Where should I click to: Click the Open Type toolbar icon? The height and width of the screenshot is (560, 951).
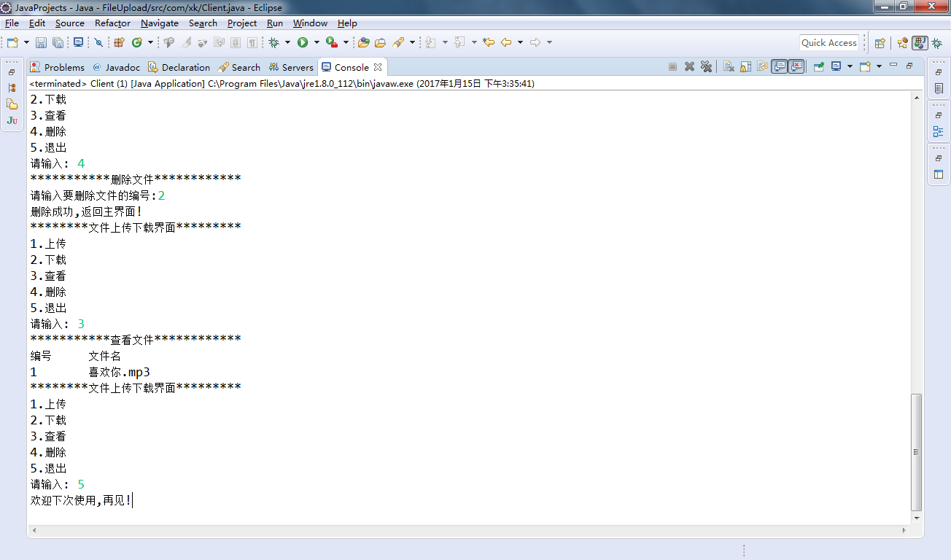tap(363, 42)
